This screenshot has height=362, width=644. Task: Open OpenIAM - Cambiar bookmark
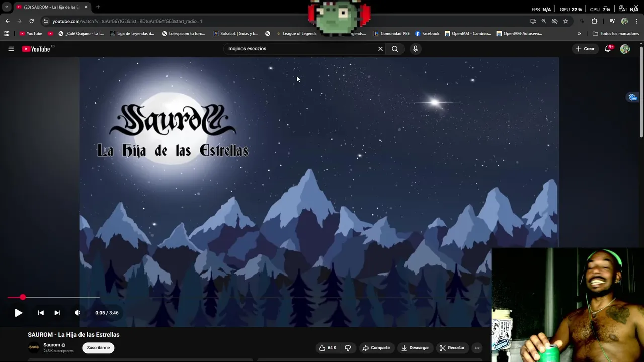click(x=467, y=34)
